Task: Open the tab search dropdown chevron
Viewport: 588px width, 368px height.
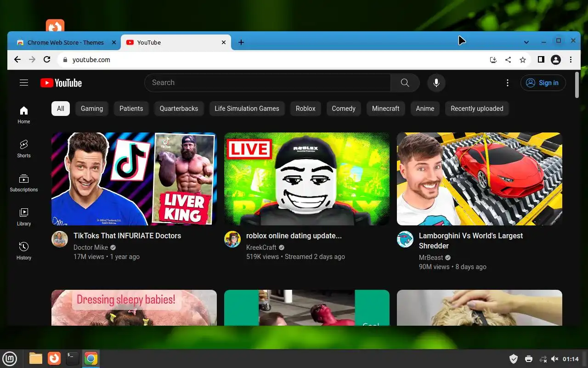Action: pyautogui.click(x=526, y=42)
